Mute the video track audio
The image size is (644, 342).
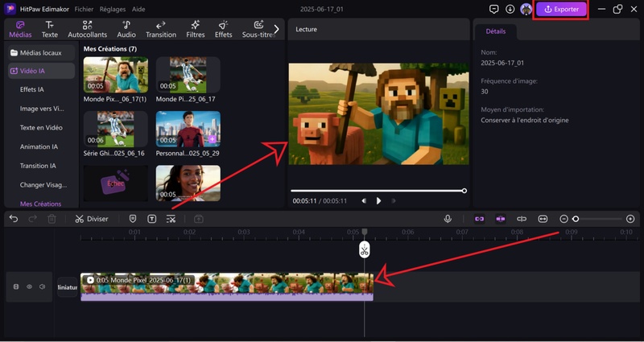(x=42, y=286)
